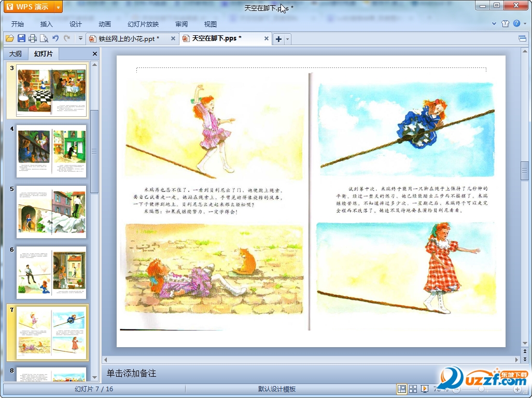The height and width of the screenshot is (398, 532).
Task: Open the 幻灯片放映 menu tab
Action: point(143,24)
